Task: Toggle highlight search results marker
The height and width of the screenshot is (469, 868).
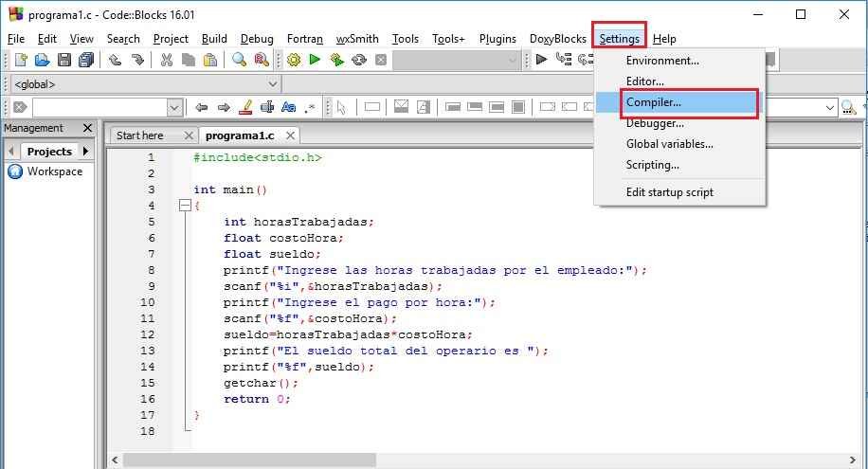Action: 246,107
